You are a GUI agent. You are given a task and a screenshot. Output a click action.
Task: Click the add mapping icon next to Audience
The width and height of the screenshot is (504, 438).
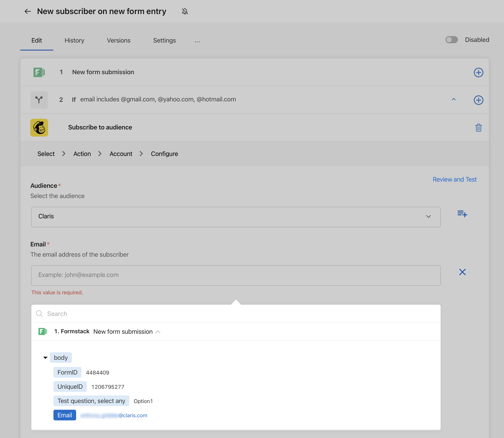tap(462, 214)
